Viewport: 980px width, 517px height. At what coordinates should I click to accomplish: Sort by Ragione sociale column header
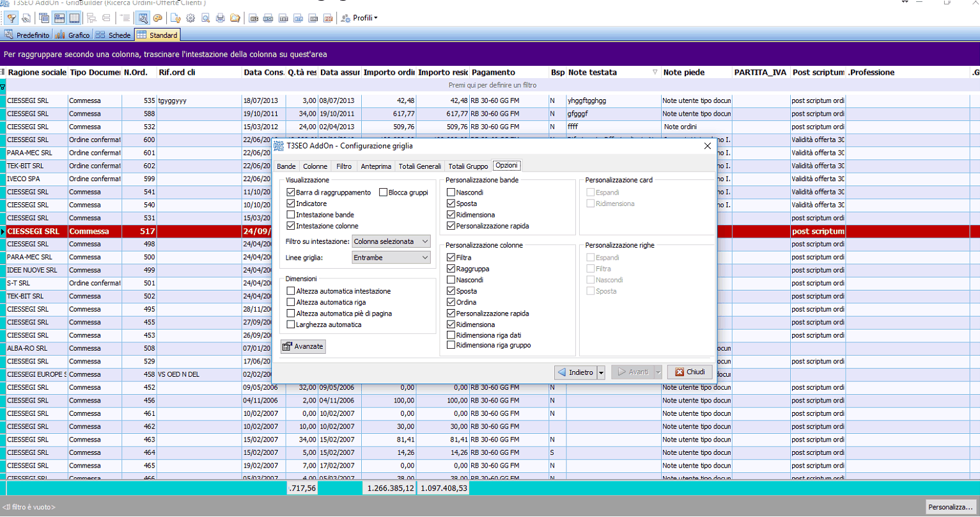(x=36, y=72)
